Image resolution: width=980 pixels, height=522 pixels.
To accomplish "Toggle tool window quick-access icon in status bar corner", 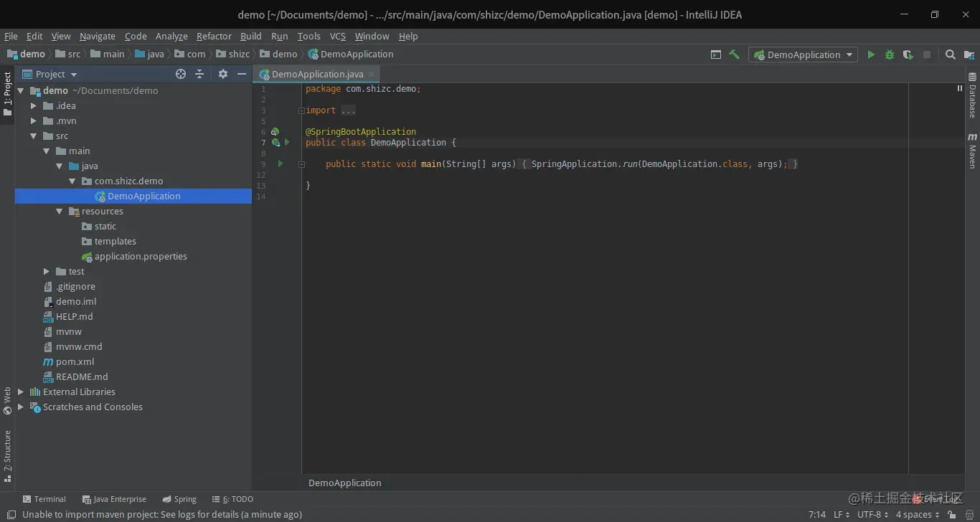I will [x=11, y=514].
